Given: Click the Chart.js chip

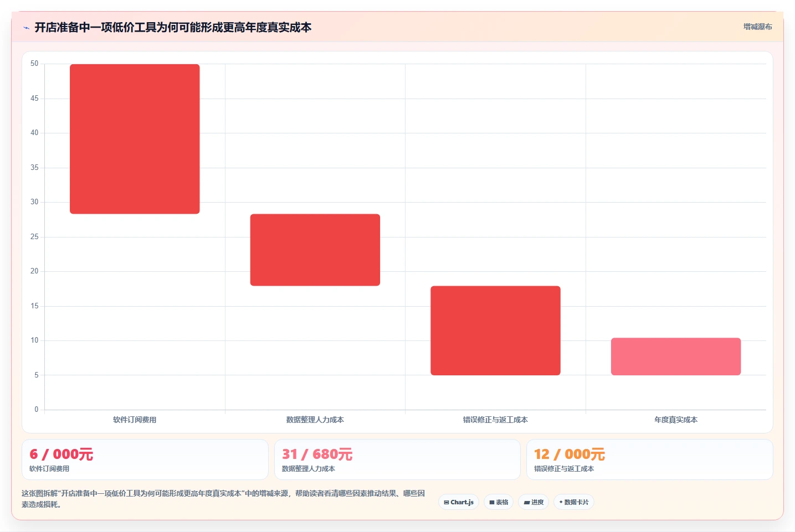Looking at the screenshot, I should (x=459, y=502).
